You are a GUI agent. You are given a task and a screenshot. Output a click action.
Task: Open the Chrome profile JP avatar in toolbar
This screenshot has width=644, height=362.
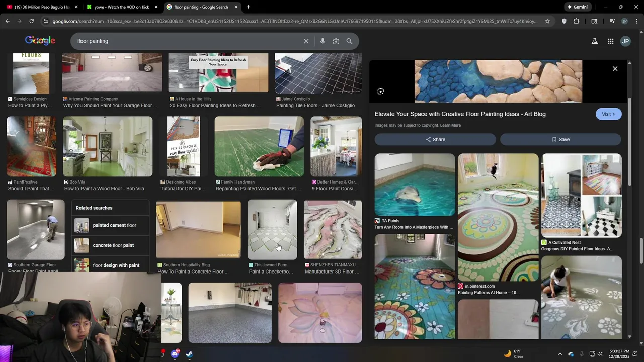coord(624,21)
